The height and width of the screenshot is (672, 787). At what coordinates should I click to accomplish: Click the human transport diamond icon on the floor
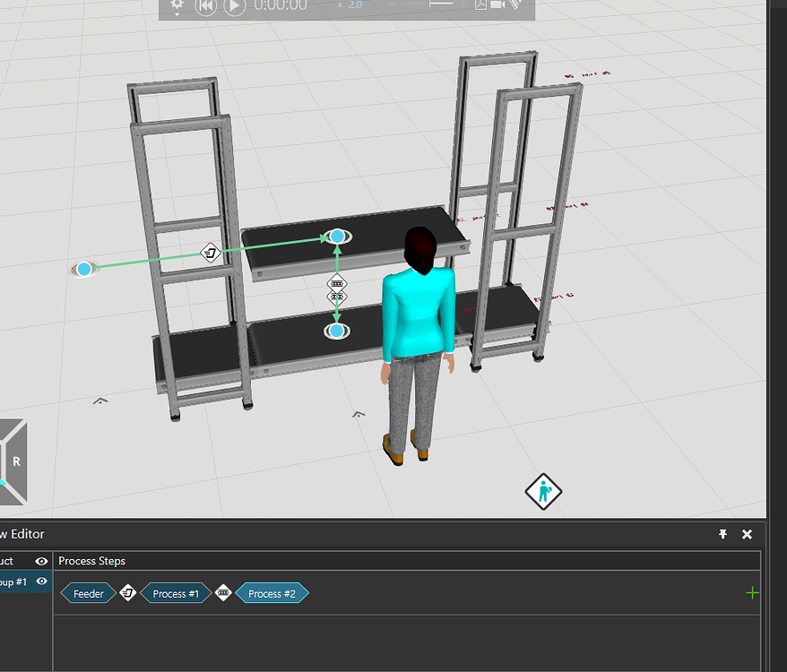coord(543,492)
